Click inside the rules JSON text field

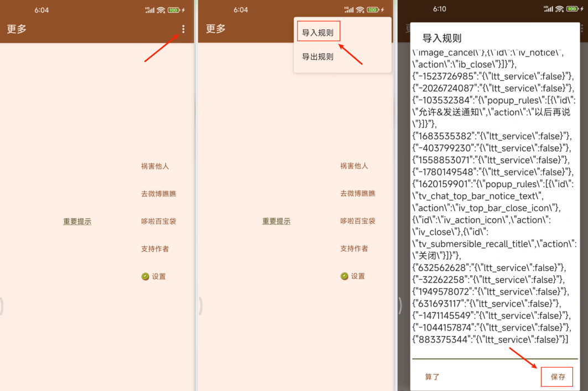click(x=495, y=199)
